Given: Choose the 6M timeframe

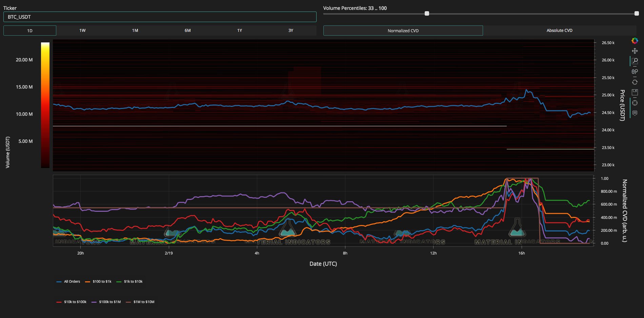Looking at the screenshot, I should click(x=187, y=31).
